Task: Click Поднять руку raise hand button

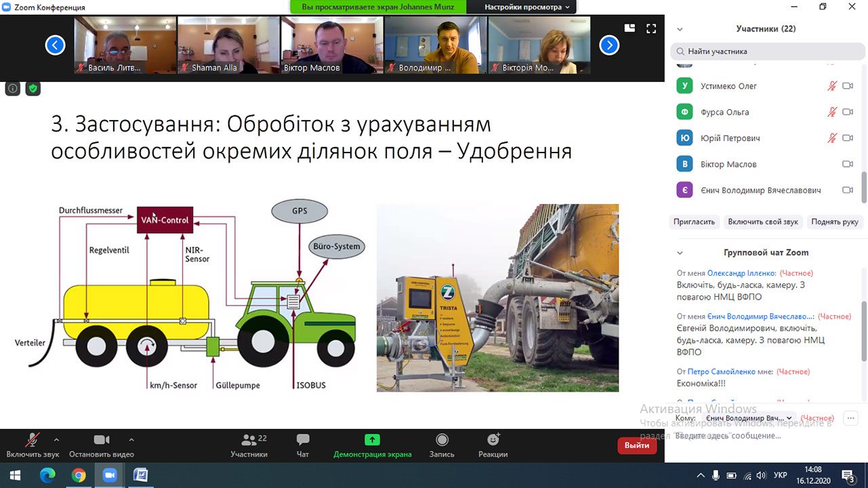Action: 835,222
